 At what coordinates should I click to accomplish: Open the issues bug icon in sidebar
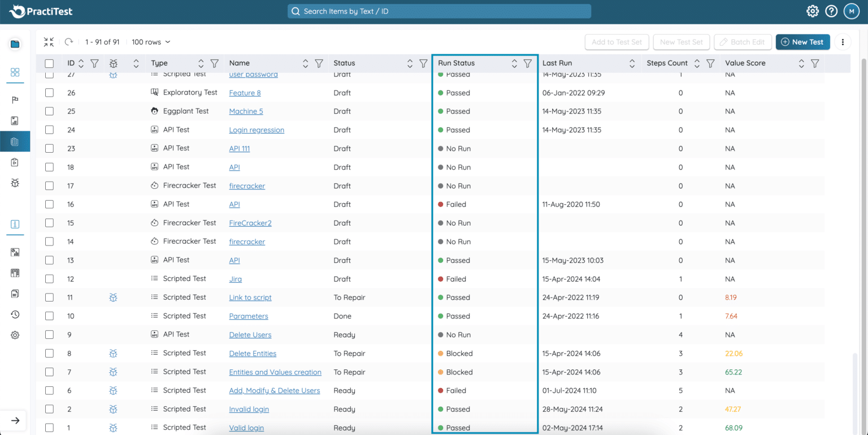click(x=15, y=183)
